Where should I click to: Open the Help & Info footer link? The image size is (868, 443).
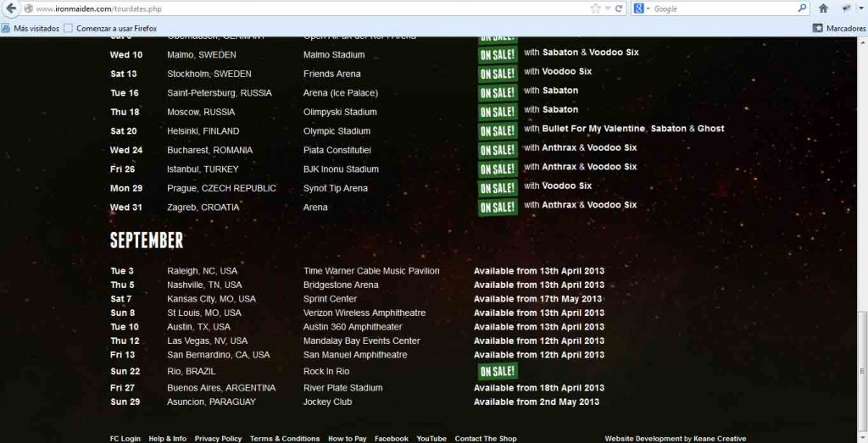click(167, 439)
